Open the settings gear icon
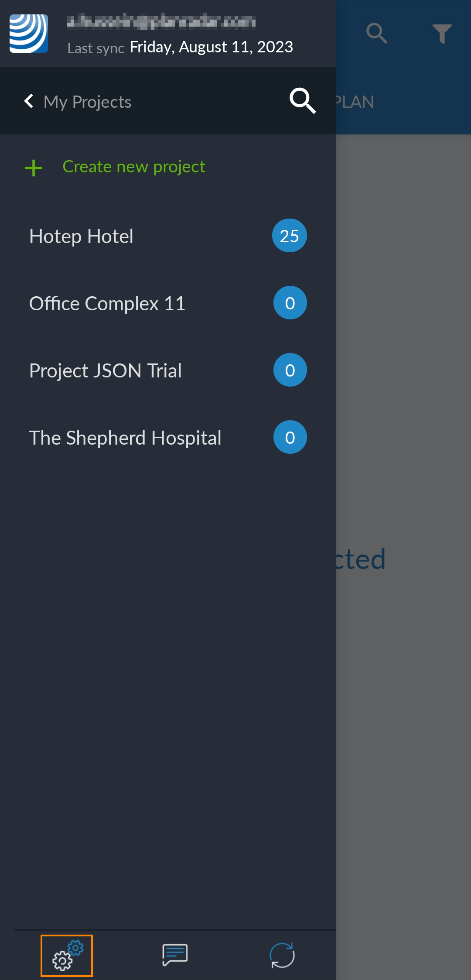This screenshot has height=980, width=471. click(x=67, y=955)
